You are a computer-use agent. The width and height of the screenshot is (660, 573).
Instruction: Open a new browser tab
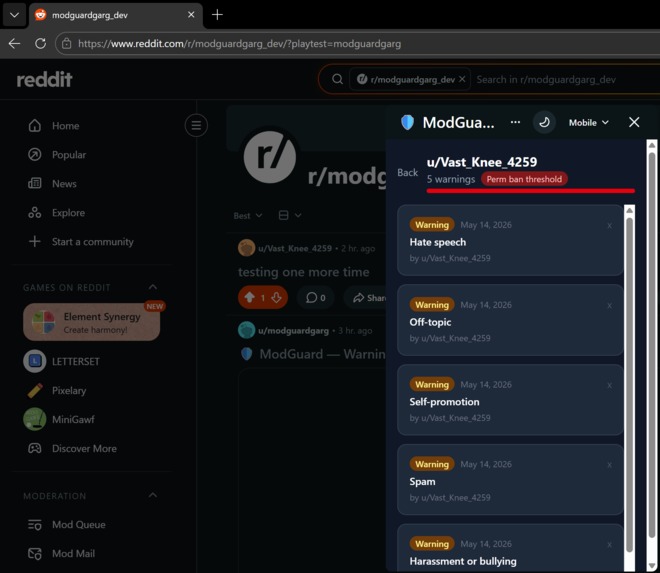click(x=217, y=15)
